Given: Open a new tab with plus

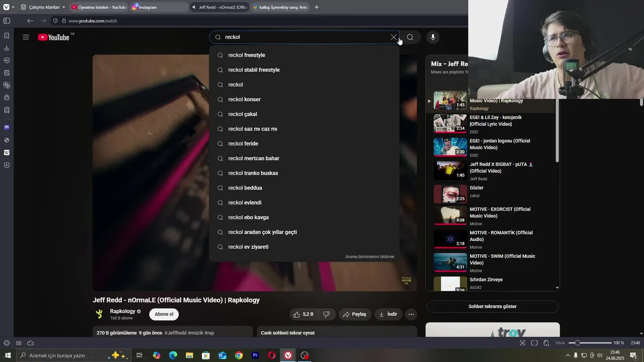Looking at the screenshot, I should (316, 7).
